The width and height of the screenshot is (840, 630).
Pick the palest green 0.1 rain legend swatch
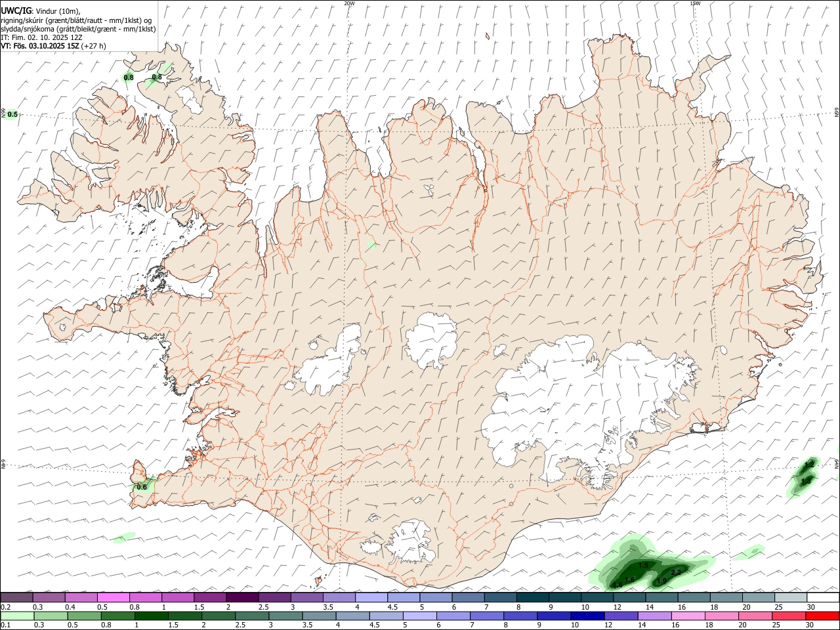pos(16,616)
